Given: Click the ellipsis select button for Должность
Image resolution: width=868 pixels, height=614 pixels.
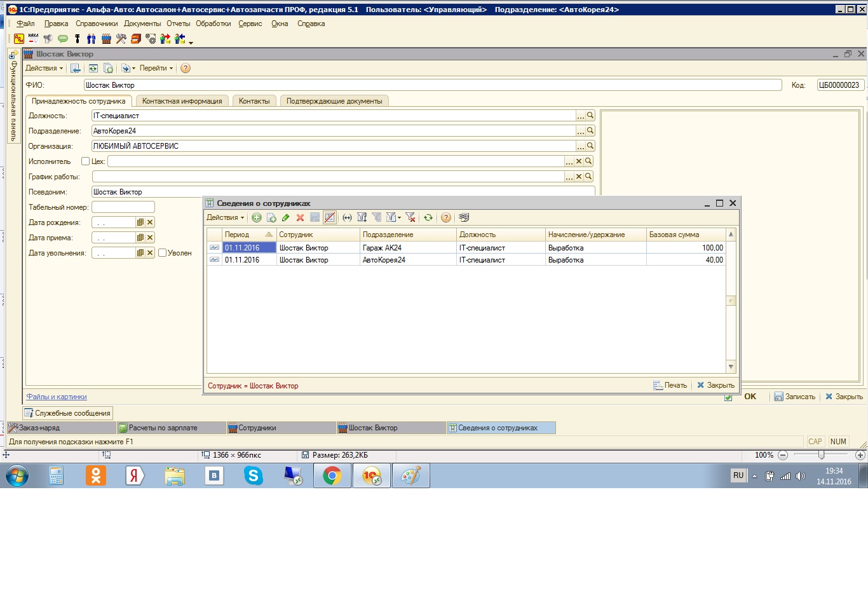Looking at the screenshot, I should 580,116.
